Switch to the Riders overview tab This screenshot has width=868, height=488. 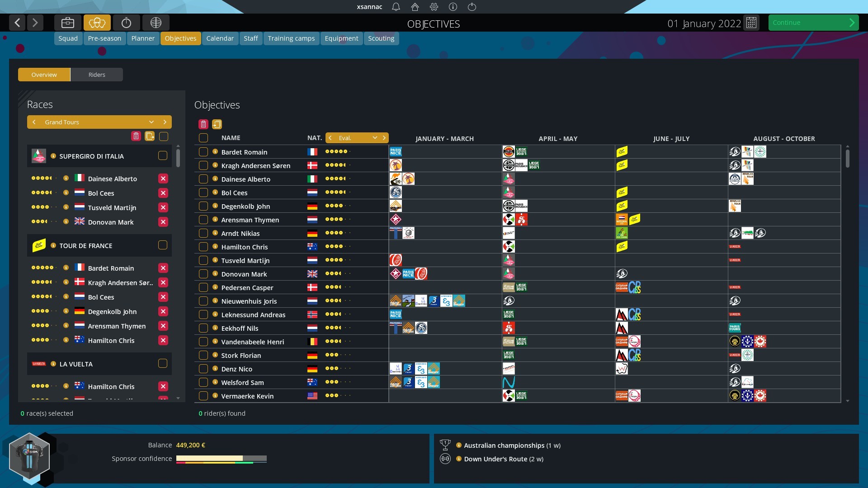pos(97,74)
